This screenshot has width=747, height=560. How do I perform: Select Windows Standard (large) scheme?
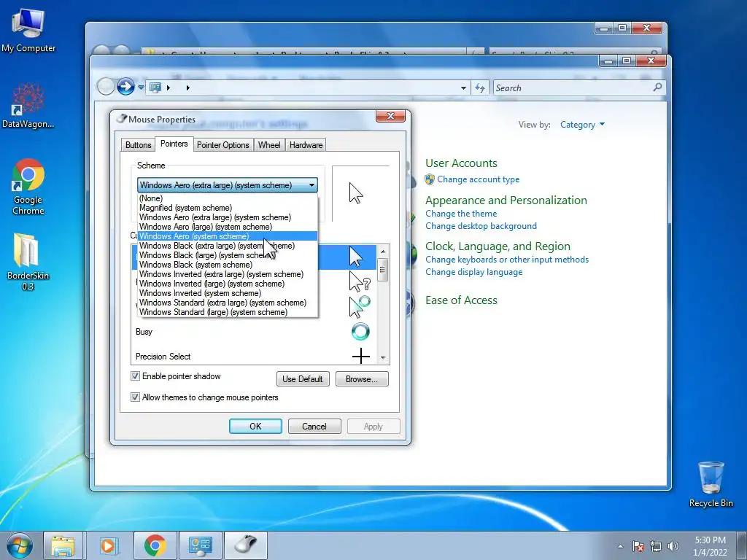tap(228, 312)
